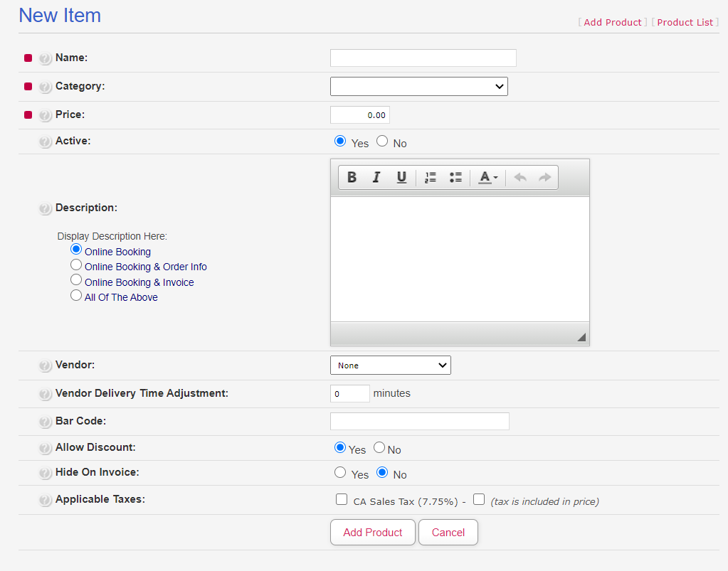This screenshot has height=571, width=728.
Task: Set Hide On Invoice to Yes
Action: click(340, 472)
